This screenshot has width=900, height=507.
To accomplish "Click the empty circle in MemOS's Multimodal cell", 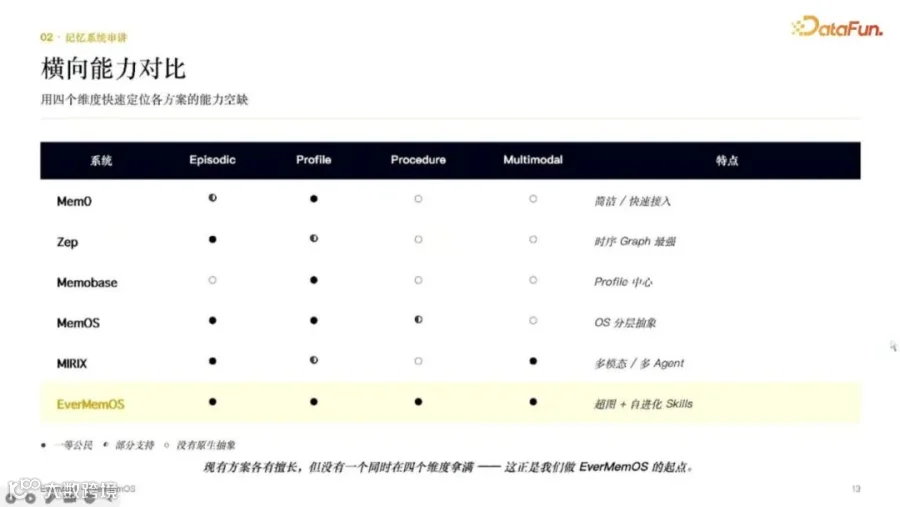I will (533, 320).
